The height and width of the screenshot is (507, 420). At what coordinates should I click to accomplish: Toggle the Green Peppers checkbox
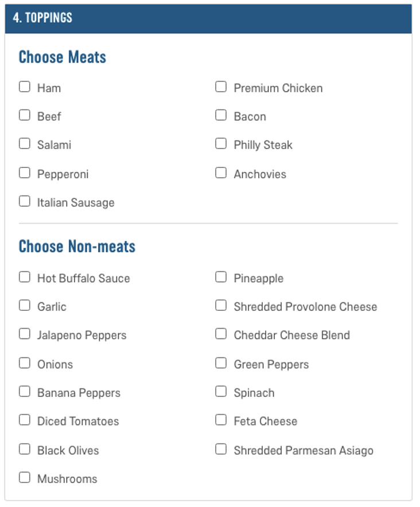tap(221, 364)
